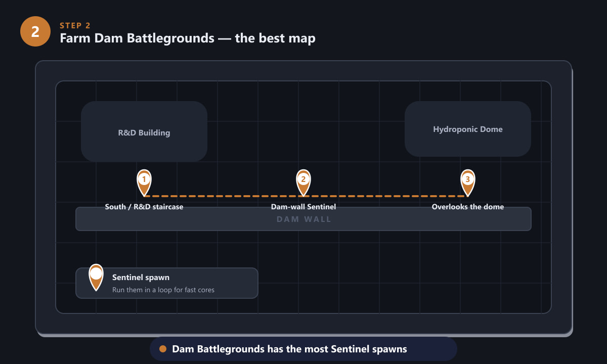Click the DAM WALL bar
The height and width of the screenshot is (364, 607).
click(x=303, y=219)
